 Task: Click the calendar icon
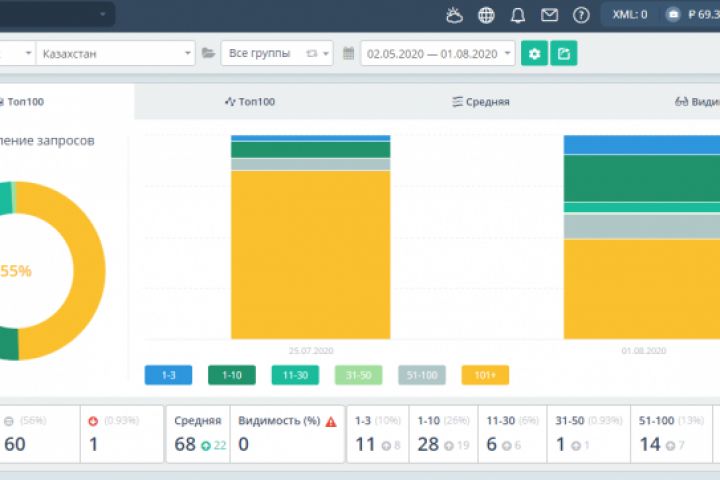tap(349, 53)
